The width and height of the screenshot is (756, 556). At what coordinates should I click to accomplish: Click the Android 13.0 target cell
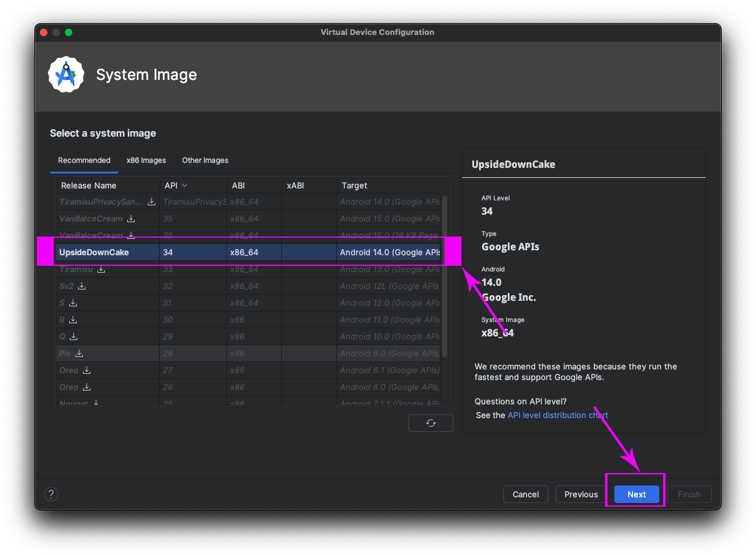point(389,270)
